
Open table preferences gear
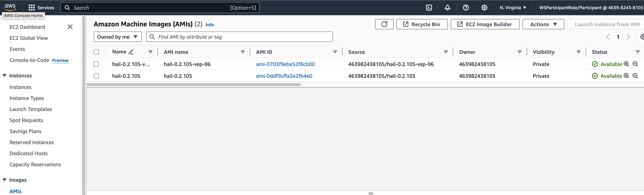click(x=642, y=37)
